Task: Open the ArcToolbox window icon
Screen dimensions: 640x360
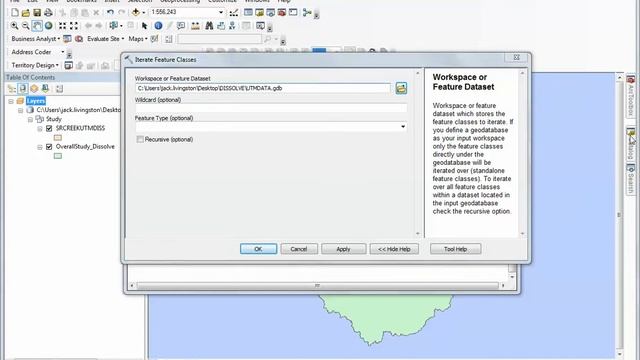Action: pyautogui.click(x=282, y=13)
